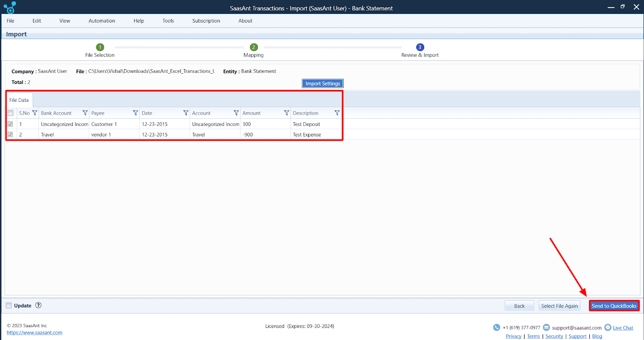Click Send to QuickBooks button
The height and width of the screenshot is (340, 644).
pos(614,306)
